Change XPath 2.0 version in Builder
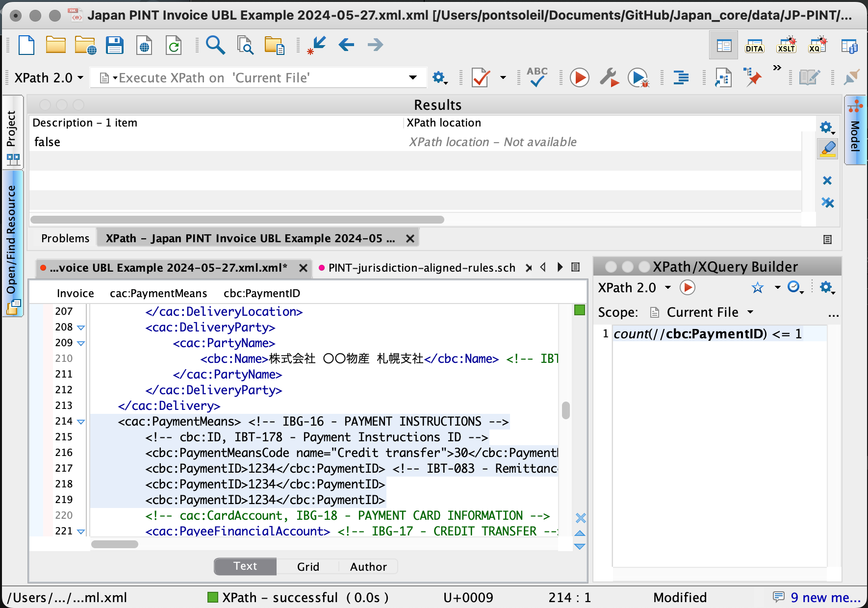Viewport: 868px width, 608px height. 635,287
